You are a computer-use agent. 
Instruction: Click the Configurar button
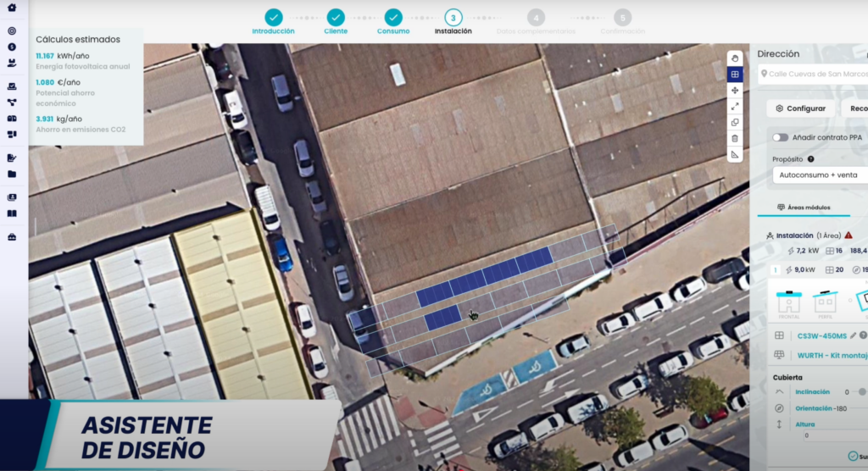[x=800, y=108]
